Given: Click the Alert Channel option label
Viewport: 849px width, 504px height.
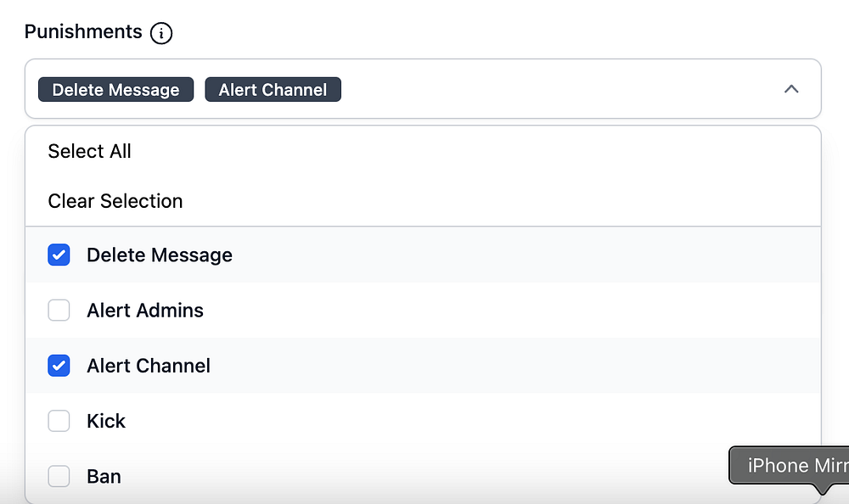Looking at the screenshot, I should pyautogui.click(x=149, y=366).
